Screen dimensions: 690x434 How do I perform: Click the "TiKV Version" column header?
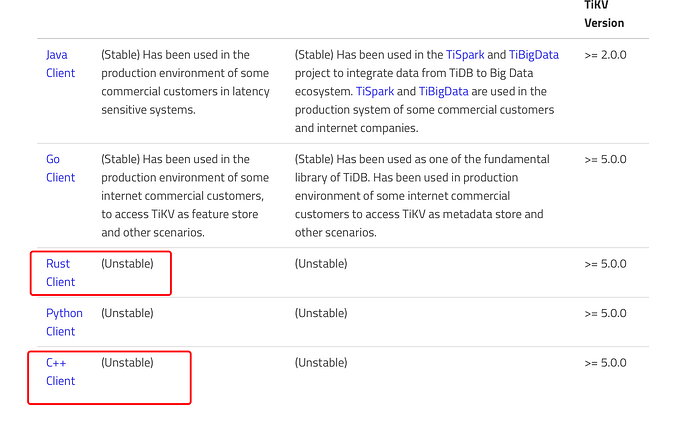click(x=604, y=15)
